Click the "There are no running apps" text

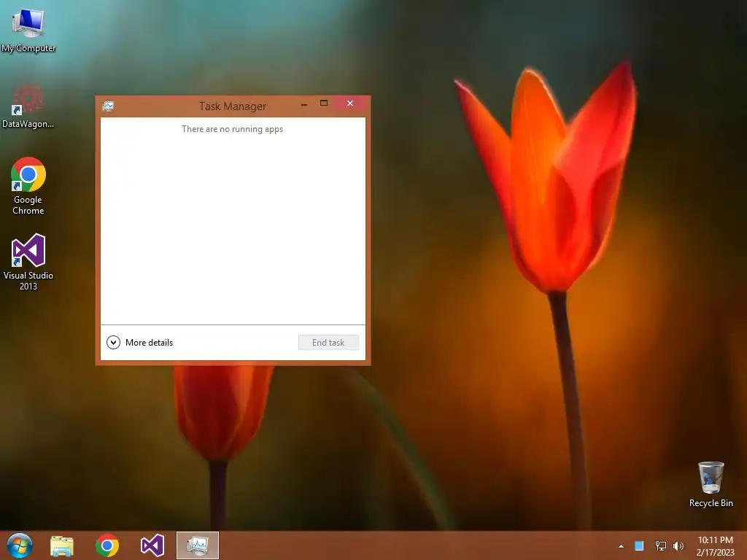pyautogui.click(x=233, y=129)
